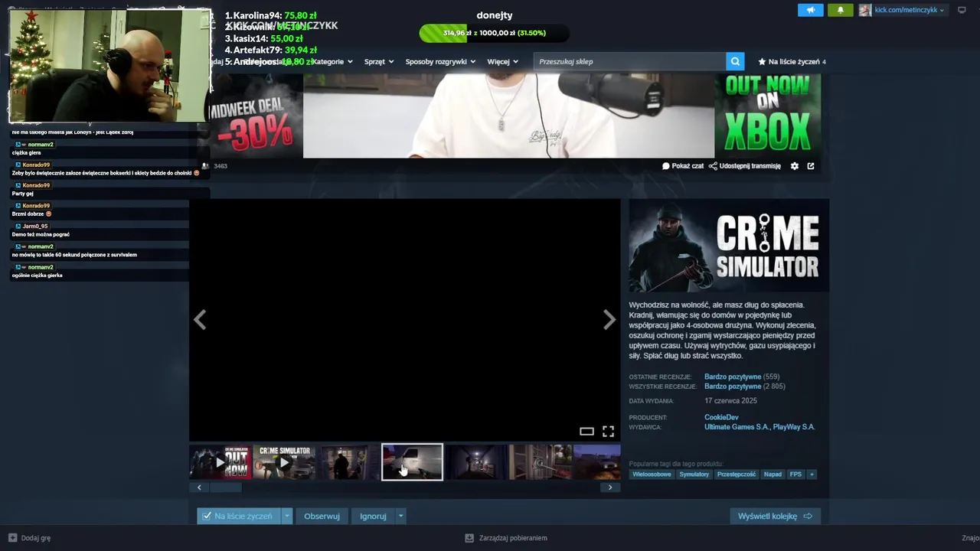This screenshot has height=551, width=980.
Task: Select the burglar silhouette screenshot thumbnail
Action: coord(348,462)
